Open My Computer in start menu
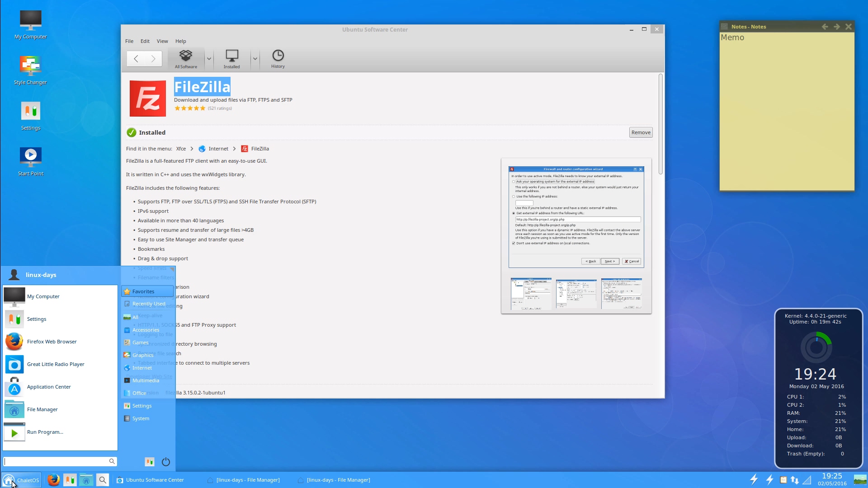 point(60,296)
